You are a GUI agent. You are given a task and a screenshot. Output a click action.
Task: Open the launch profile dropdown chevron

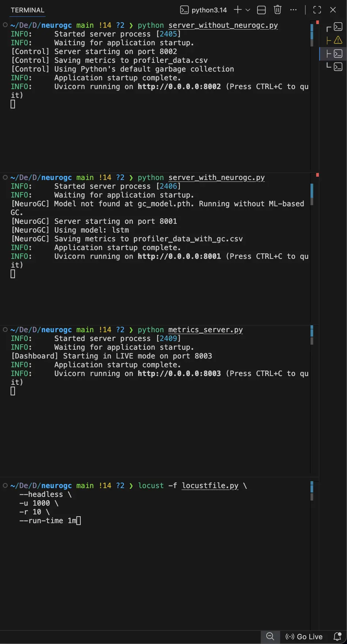click(x=248, y=10)
